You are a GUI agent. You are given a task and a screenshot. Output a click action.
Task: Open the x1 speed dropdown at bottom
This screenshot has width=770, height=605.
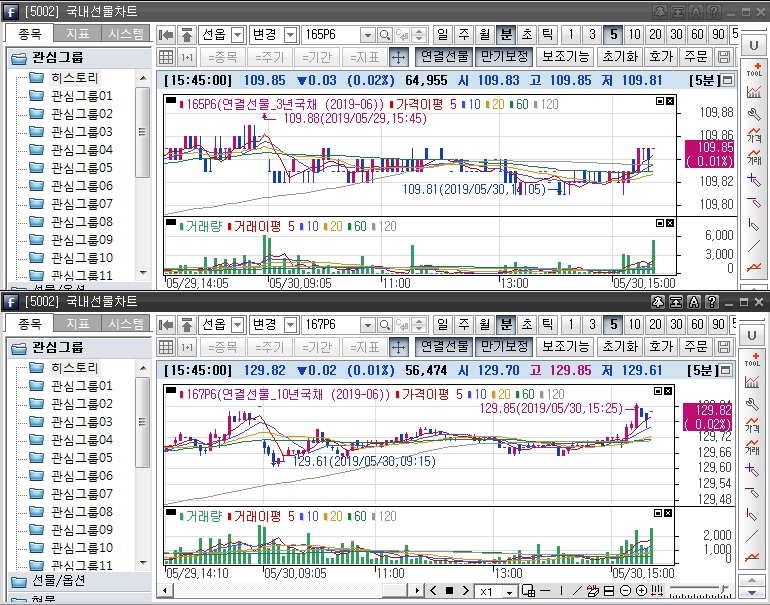pyautogui.click(x=509, y=591)
